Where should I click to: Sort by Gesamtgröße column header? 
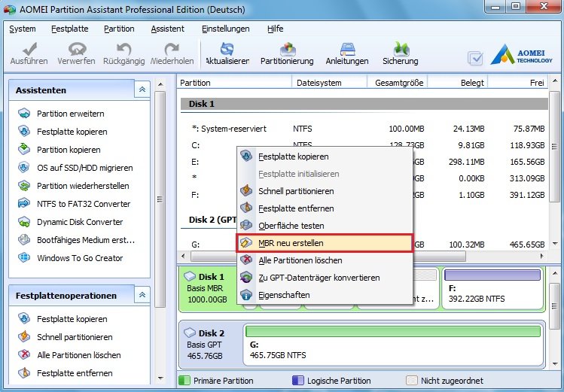pos(397,83)
